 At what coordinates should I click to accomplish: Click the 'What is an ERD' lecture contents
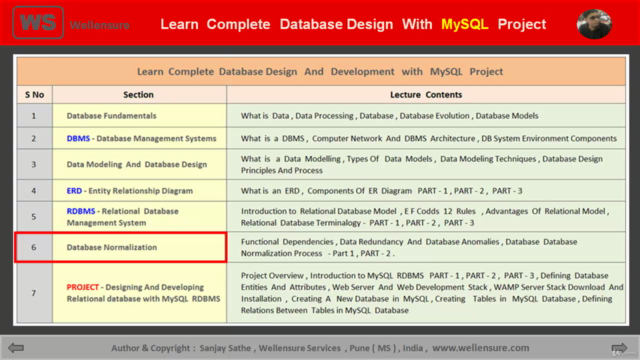pos(426,191)
